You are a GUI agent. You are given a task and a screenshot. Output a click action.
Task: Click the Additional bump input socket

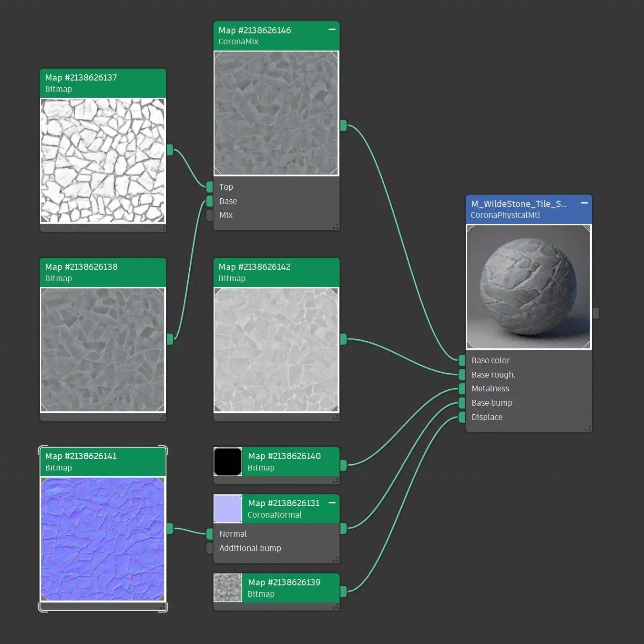tap(210, 548)
